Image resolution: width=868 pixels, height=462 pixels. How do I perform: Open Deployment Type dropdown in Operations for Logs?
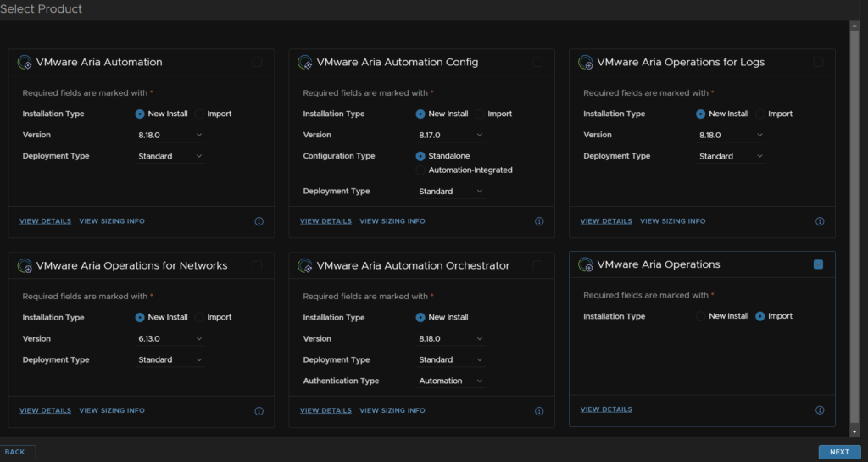(x=731, y=157)
